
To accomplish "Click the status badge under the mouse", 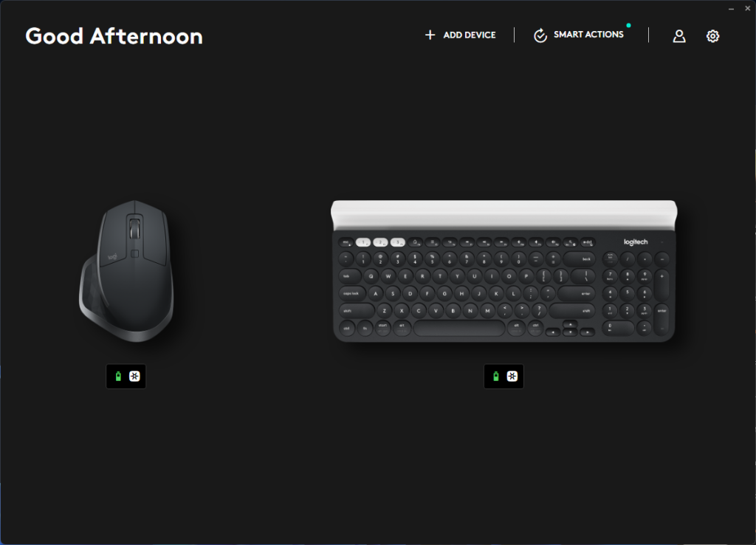I will 126,376.
